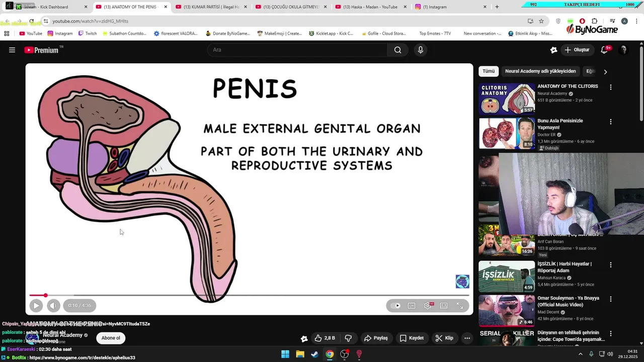644x362 pixels.
Task: Open 'ANATOMY OF THE CLITORIS' video thumbnail
Action: click(507, 99)
